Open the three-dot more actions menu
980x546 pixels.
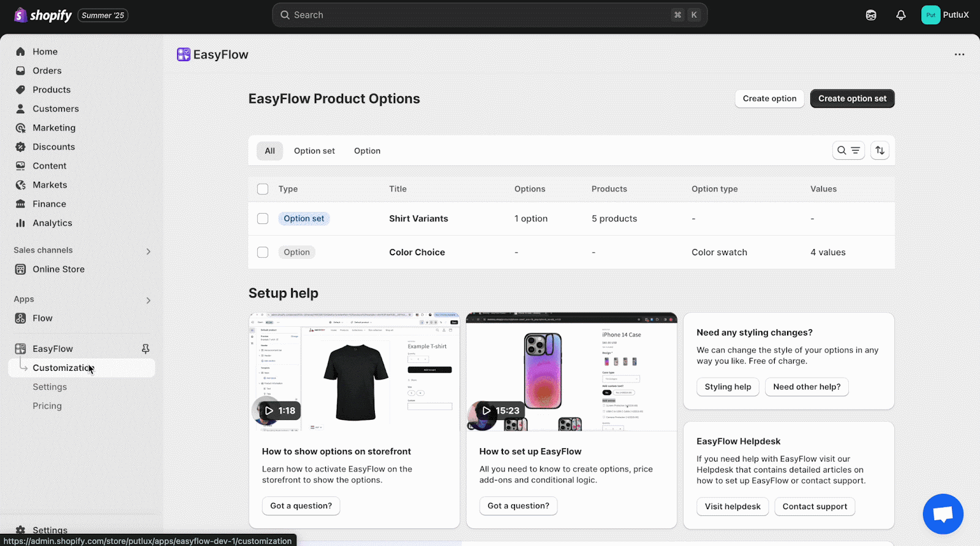pos(959,54)
